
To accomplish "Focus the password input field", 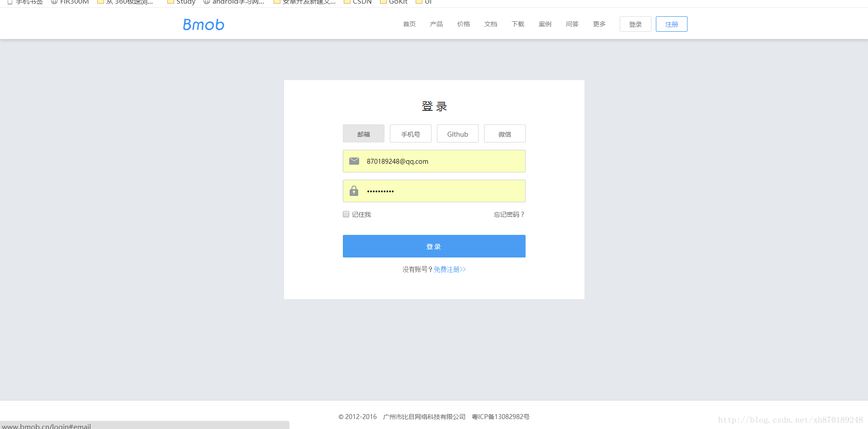I will click(x=434, y=191).
